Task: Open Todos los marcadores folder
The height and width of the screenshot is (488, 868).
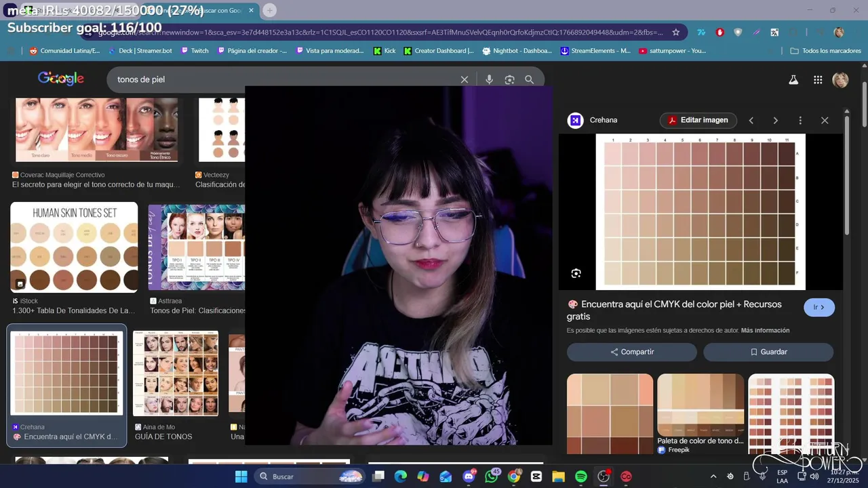Action: (825, 51)
